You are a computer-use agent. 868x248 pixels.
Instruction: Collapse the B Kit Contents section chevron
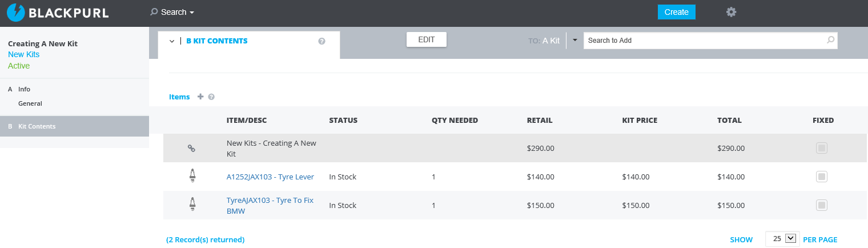click(172, 41)
